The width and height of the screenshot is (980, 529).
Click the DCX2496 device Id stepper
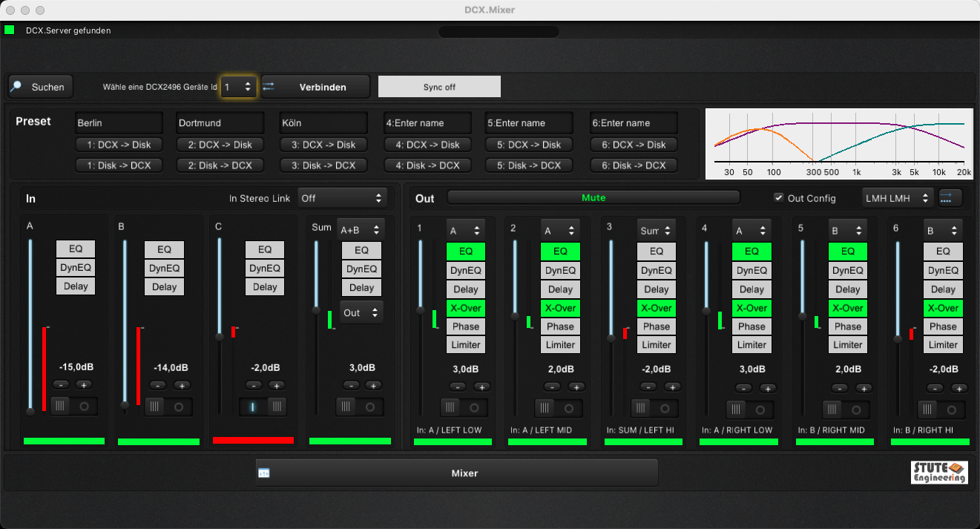[238, 87]
